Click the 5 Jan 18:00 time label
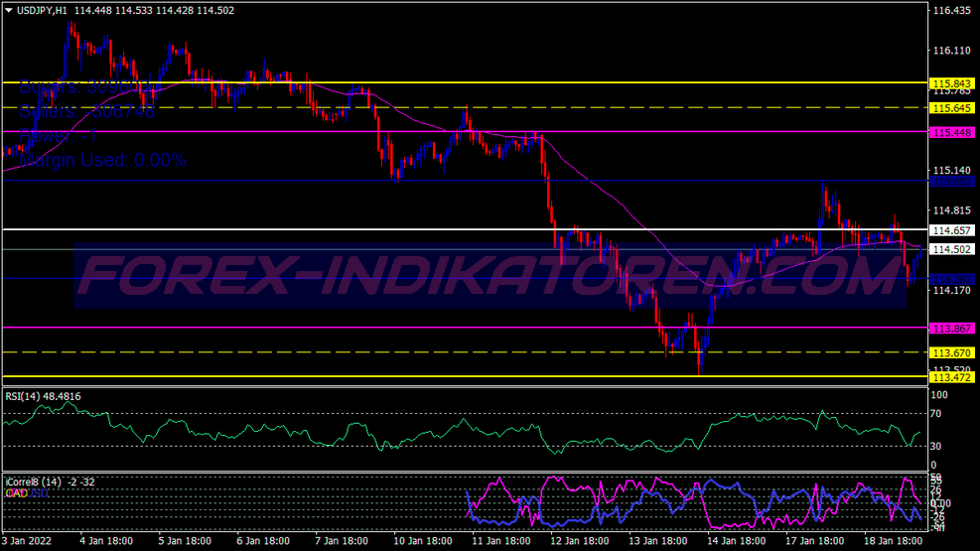 click(x=186, y=541)
